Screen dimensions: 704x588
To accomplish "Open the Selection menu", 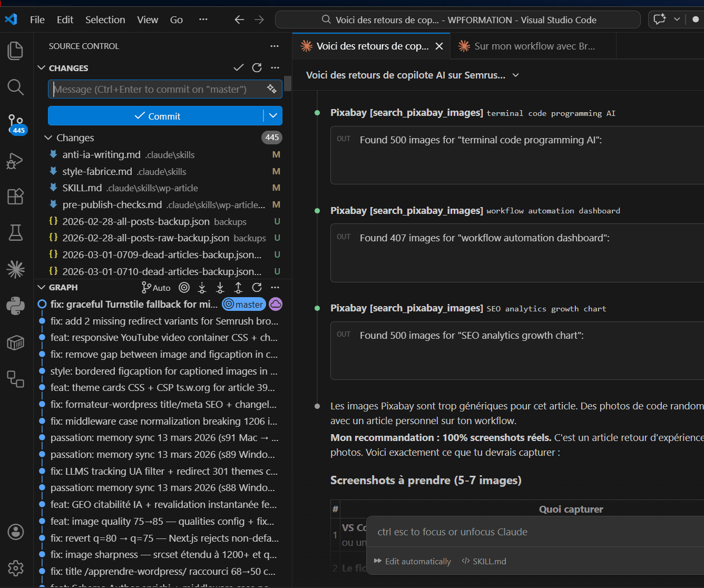I will pyautogui.click(x=105, y=19).
